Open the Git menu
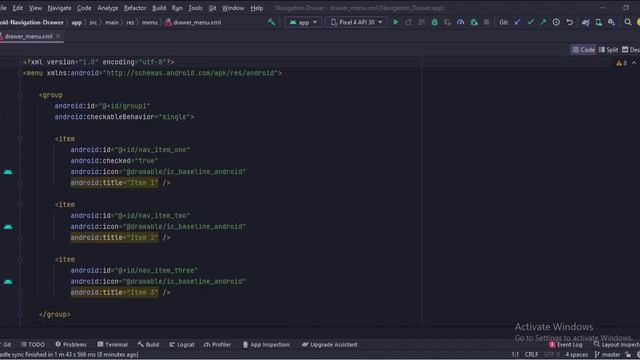The image size is (640, 360). click(212, 8)
